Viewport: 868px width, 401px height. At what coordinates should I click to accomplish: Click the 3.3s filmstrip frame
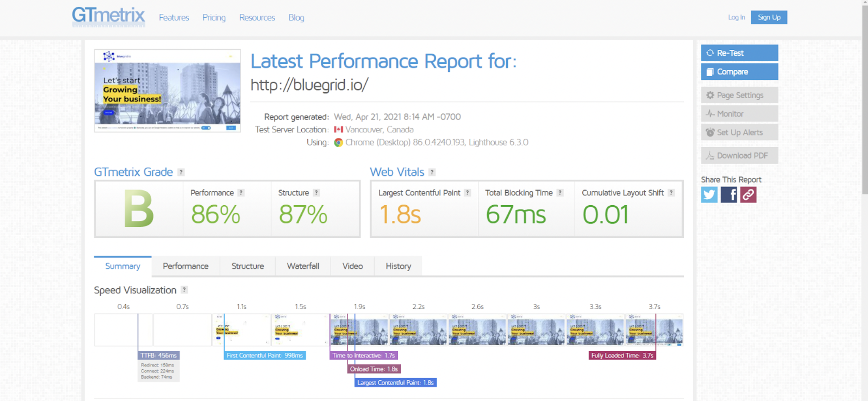point(595,330)
